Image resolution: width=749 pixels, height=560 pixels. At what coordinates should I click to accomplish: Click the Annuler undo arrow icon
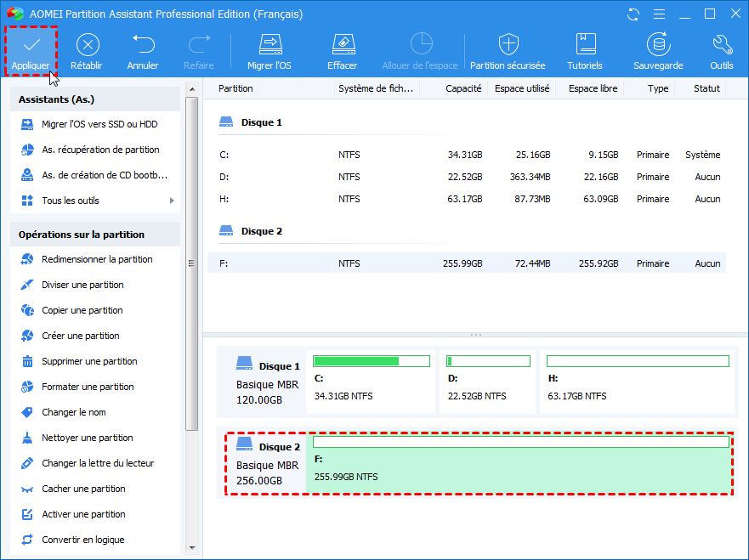pos(143,44)
